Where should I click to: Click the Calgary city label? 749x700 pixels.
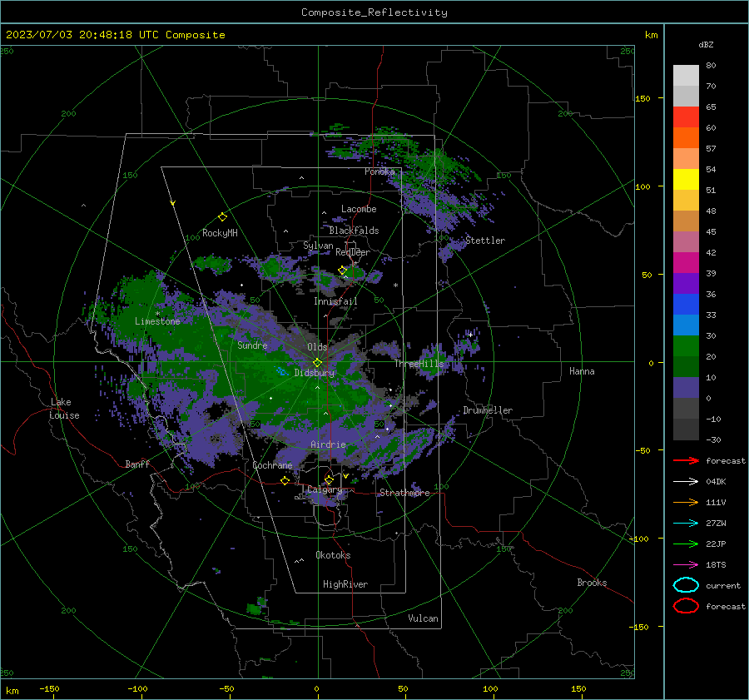[x=325, y=489]
